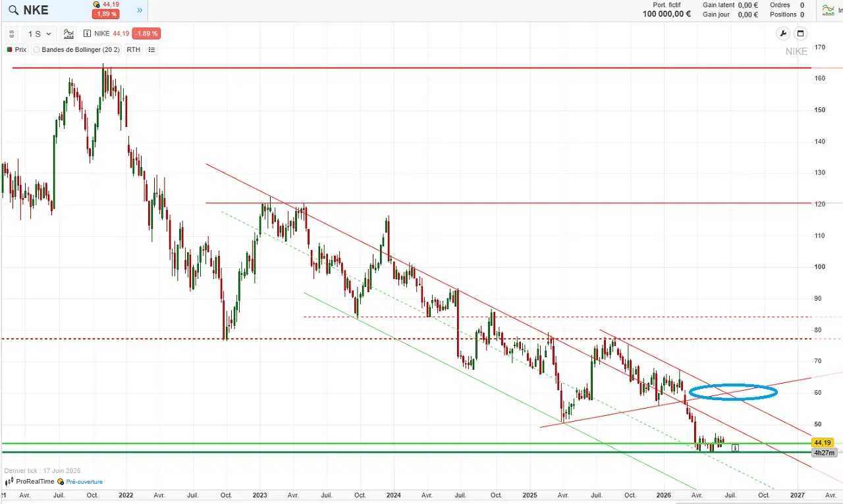Select the Prix price series label
The width and height of the screenshot is (843, 504).
17,49
